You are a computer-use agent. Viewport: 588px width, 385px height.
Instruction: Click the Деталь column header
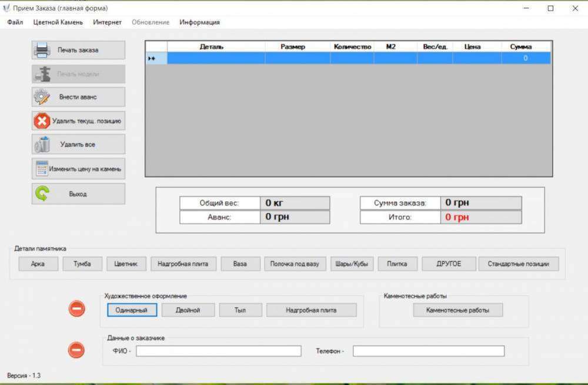(216, 47)
